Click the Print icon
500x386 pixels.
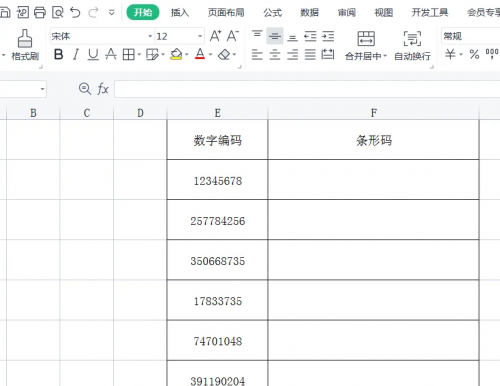40,13
